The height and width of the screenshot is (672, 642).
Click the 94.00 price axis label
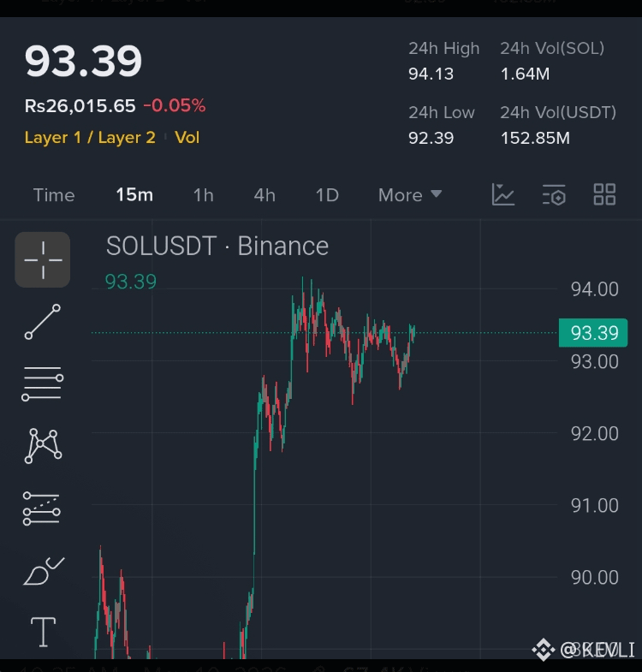[594, 289]
